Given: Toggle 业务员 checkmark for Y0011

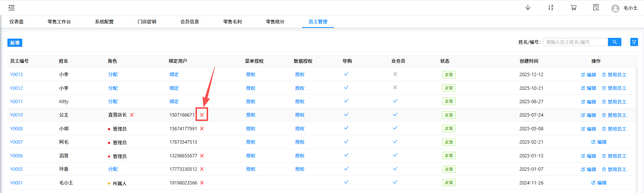Looking at the screenshot, I should pos(395,101).
